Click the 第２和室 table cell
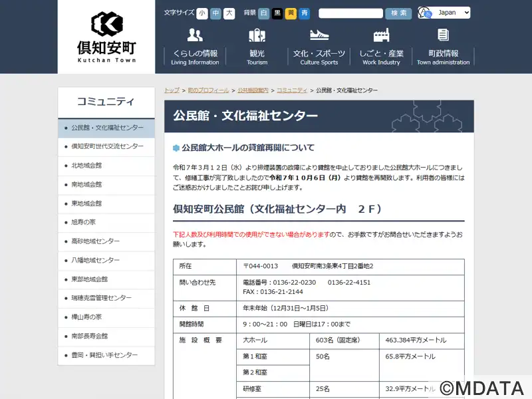This screenshot has height=399, width=532. point(273,373)
